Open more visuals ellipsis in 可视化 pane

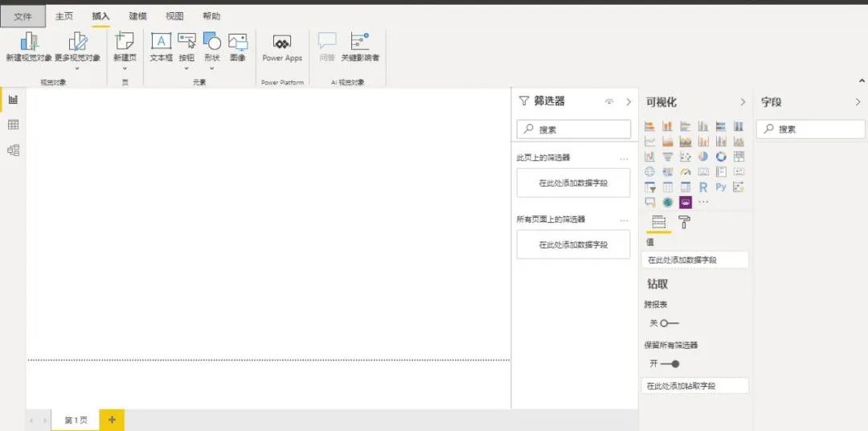coord(703,202)
